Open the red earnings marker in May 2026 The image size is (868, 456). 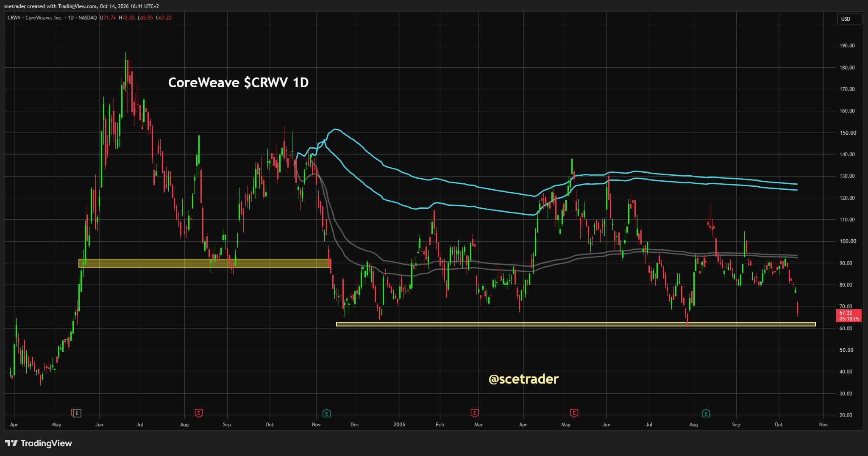pos(574,413)
